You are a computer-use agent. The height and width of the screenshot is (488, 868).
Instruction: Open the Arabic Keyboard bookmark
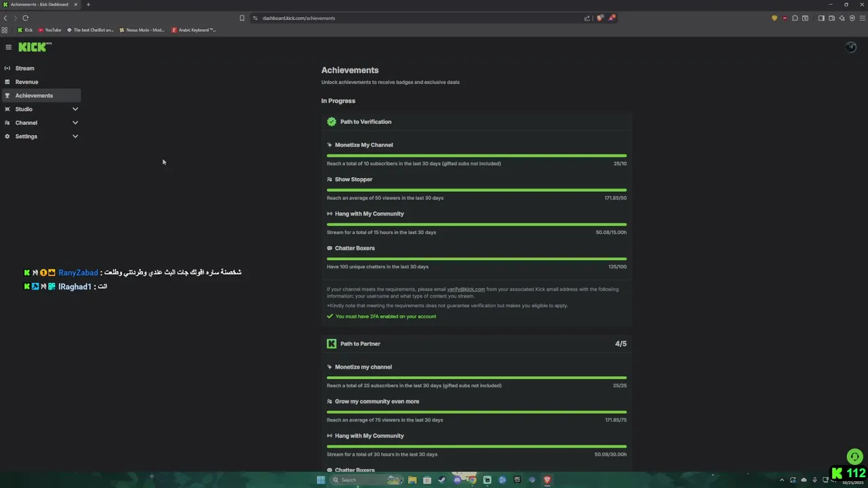pyautogui.click(x=194, y=30)
